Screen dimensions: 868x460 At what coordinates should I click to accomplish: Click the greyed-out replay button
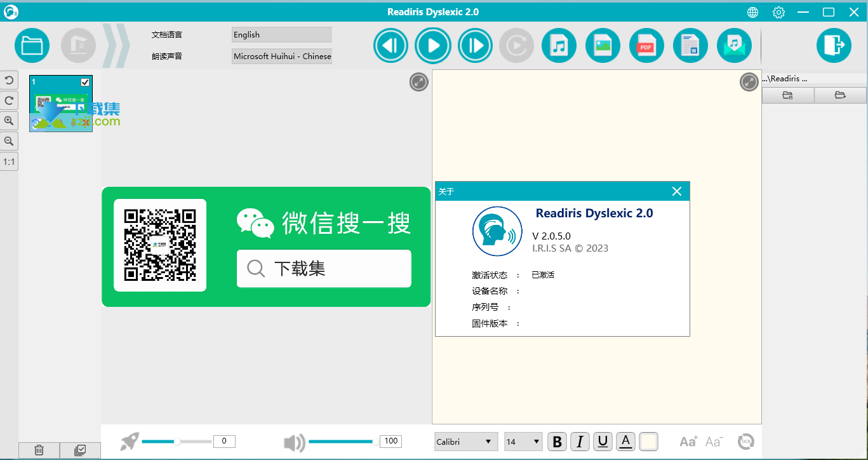pos(517,46)
